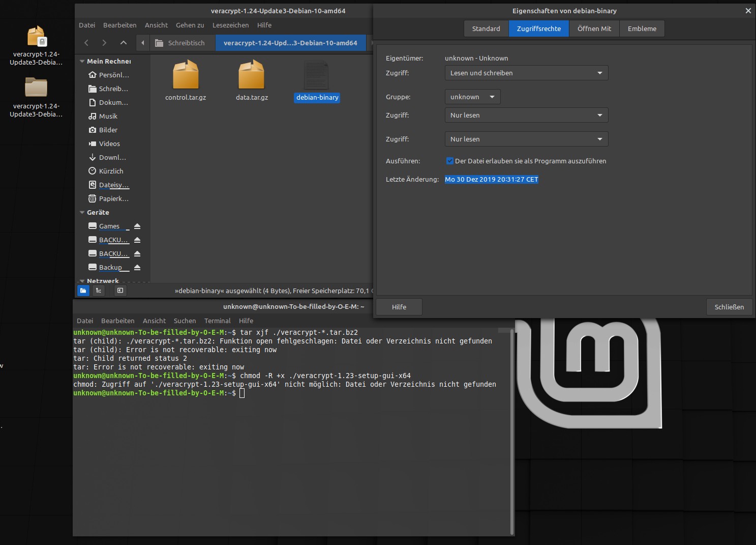
Task: Open terminal Datei menu
Action: tap(85, 321)
